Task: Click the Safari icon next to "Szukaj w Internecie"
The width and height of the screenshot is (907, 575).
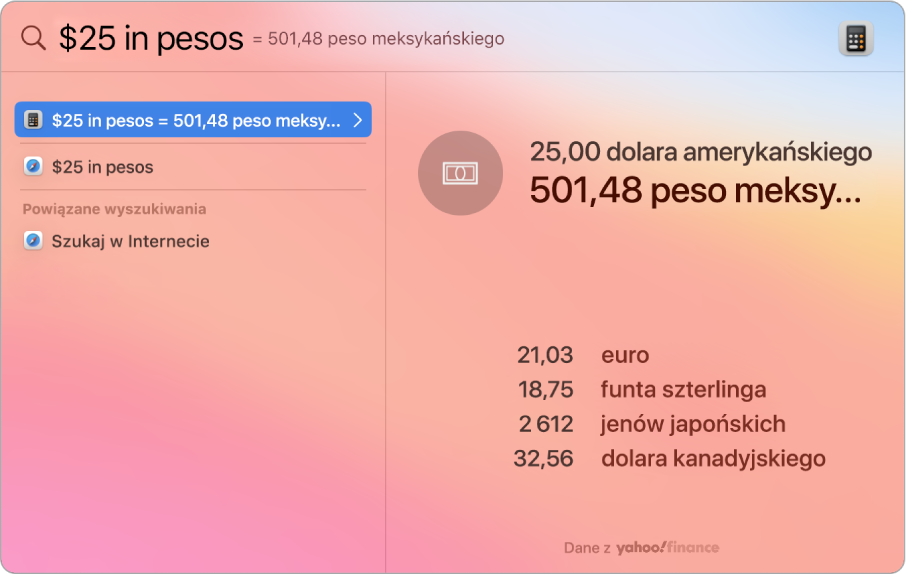Action: [33, 241]
